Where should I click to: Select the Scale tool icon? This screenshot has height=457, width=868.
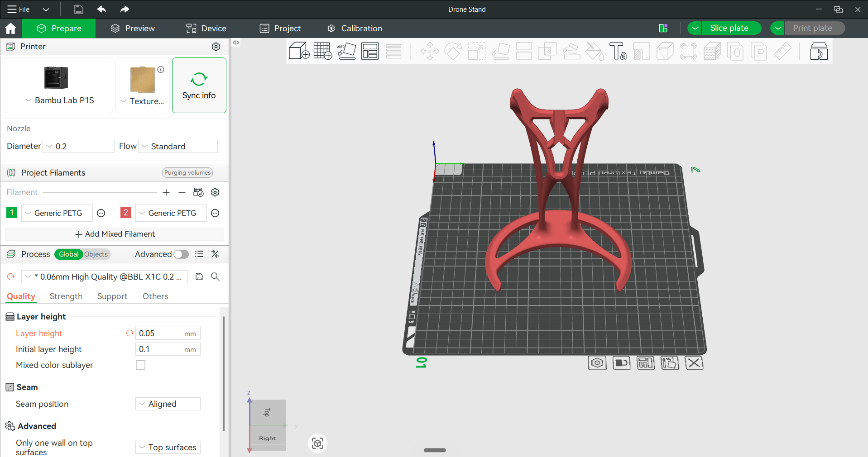(x=477, y=51)
